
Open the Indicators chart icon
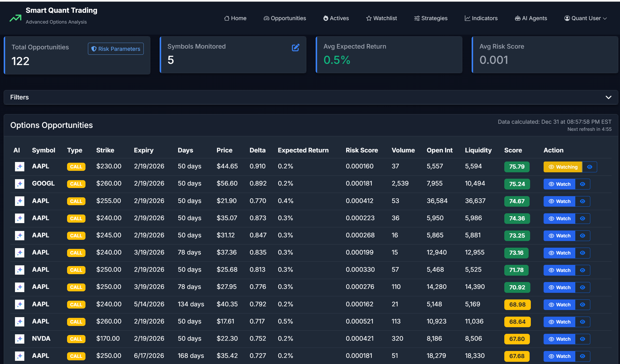[x=467, y=18]
